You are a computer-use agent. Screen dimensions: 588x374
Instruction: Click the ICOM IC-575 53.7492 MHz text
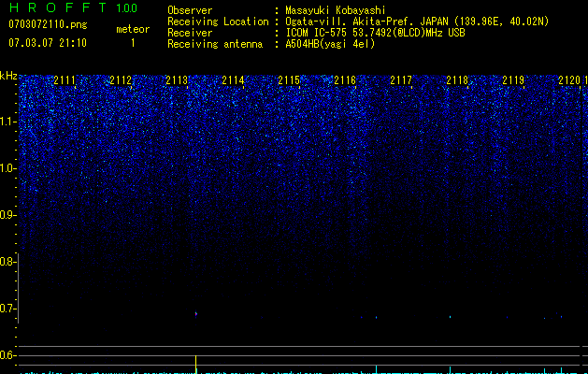pyautogui.click(x=375, y=33)
